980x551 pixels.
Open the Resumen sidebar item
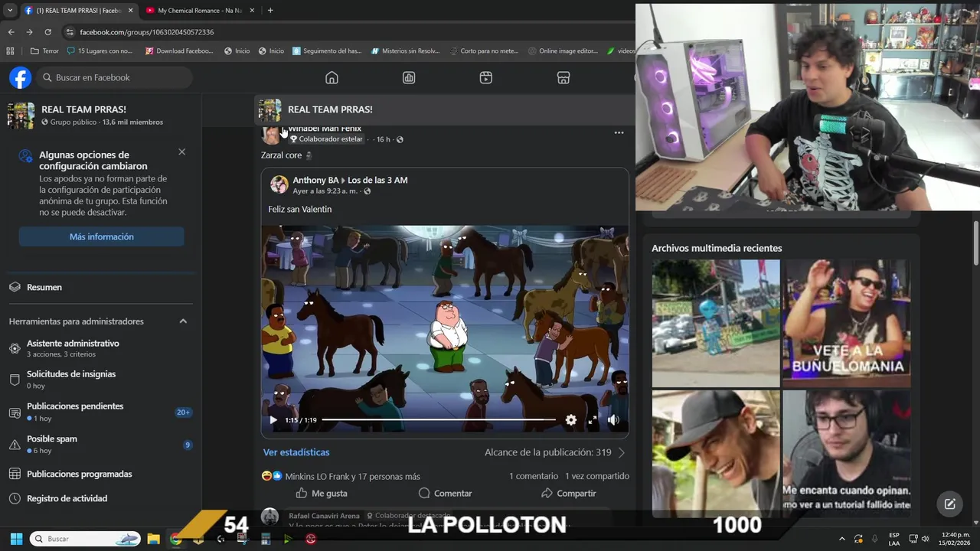pyautogui.click(x=100, y=287)
